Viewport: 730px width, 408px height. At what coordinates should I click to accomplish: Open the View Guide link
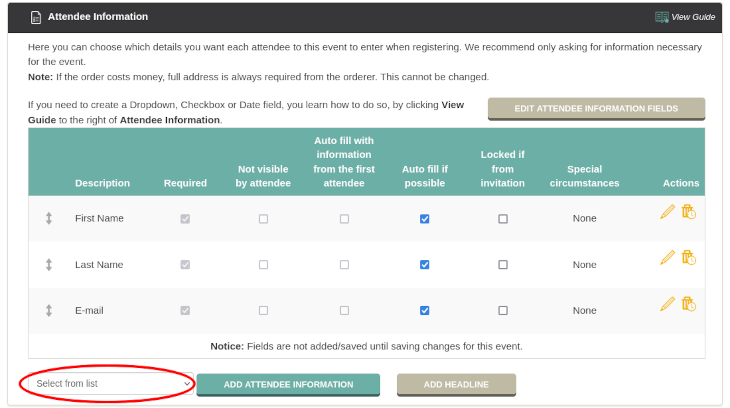click(693, 17)
